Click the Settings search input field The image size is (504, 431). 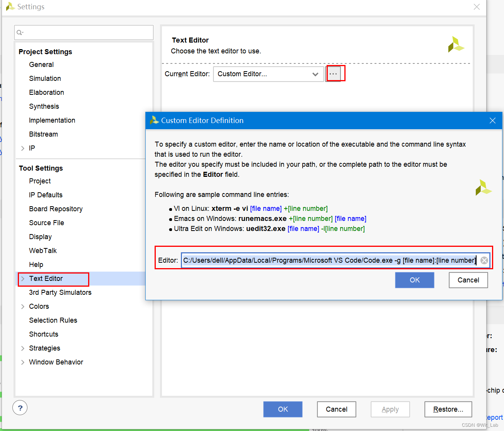point(84,32)
